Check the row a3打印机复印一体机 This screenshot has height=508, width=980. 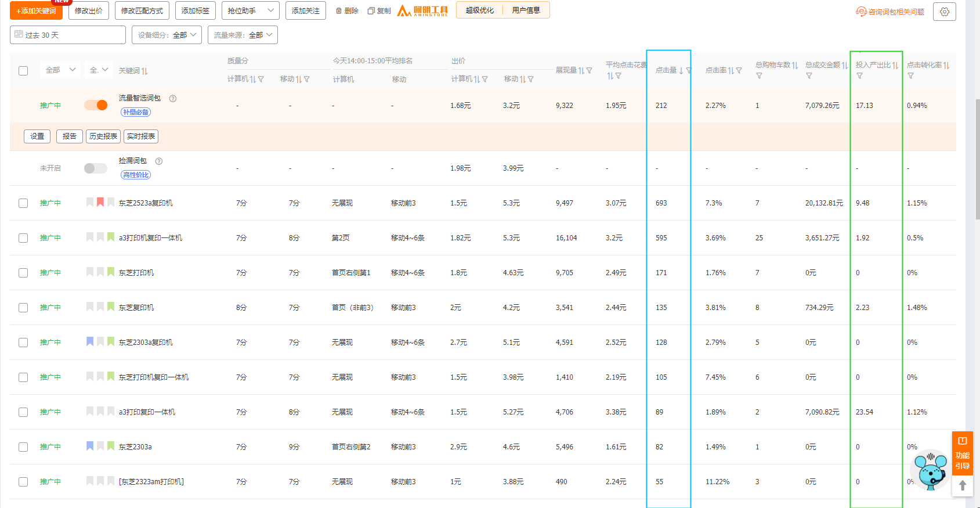[x=23, y=238]
